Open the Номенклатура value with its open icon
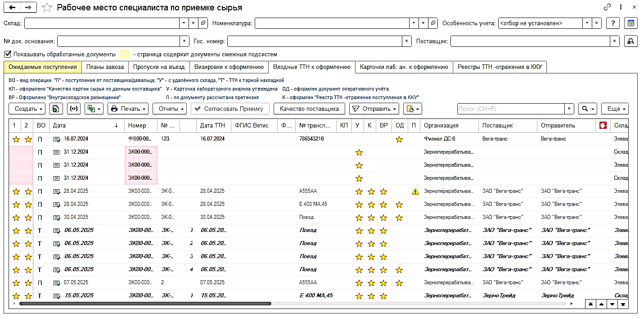The image size is (644, 318). coord(433,23)
